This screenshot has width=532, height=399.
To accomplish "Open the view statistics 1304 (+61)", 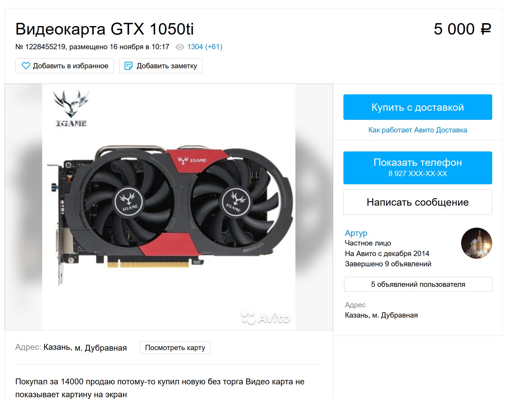I will point(205,47).
